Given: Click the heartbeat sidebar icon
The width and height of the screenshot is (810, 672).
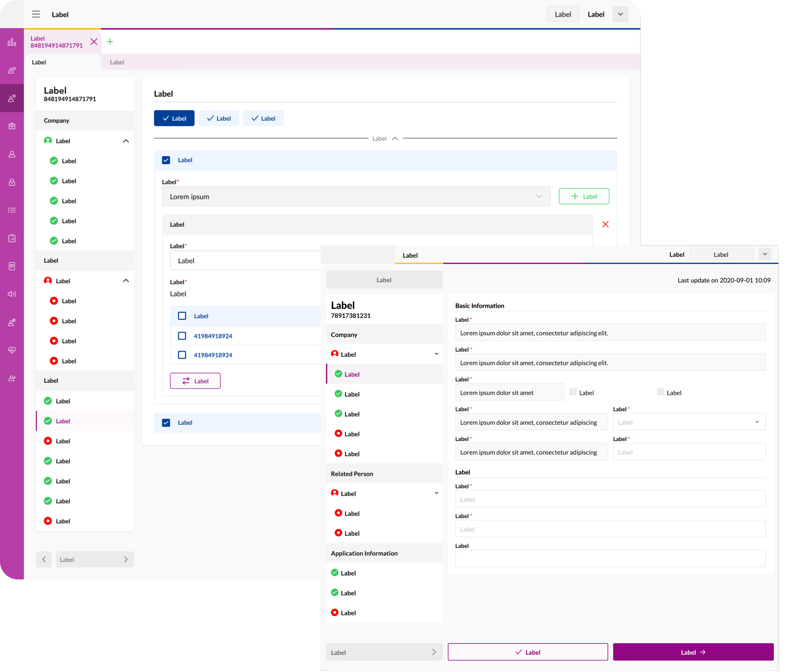Looking at the screenshot, I should tap(12, 350).
